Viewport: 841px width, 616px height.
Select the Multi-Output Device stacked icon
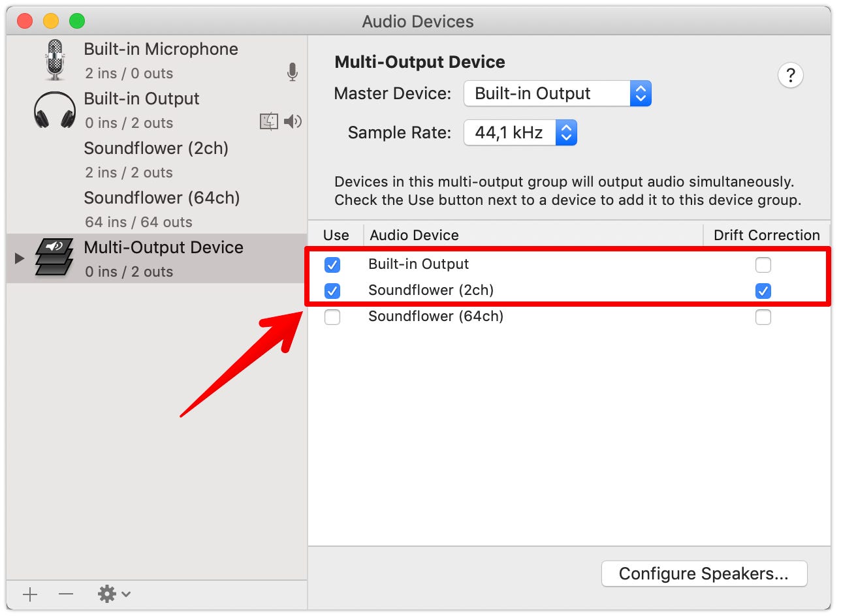coord(54,257)
